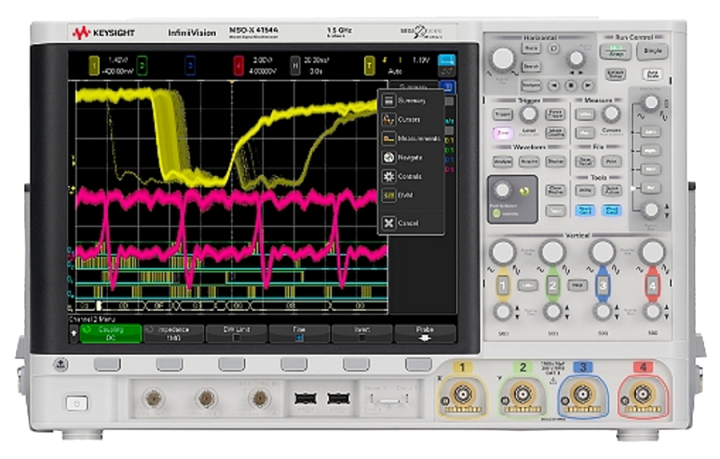Toggle the BW Limit checkbox softkey

coord(236,334)
